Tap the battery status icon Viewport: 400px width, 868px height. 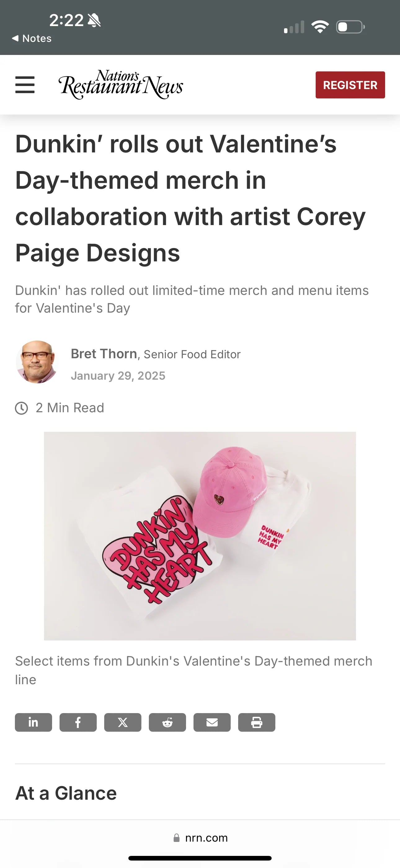click(x=350, y=27)
